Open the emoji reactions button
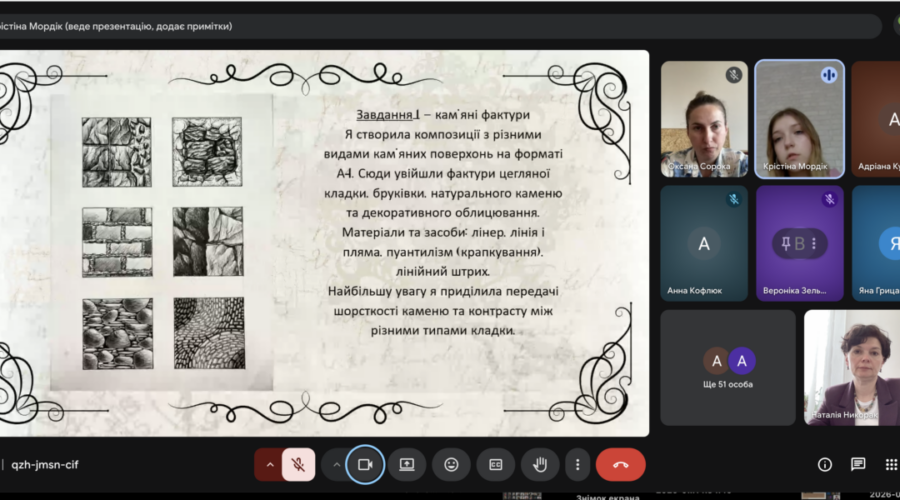 [x=451, y=464]
